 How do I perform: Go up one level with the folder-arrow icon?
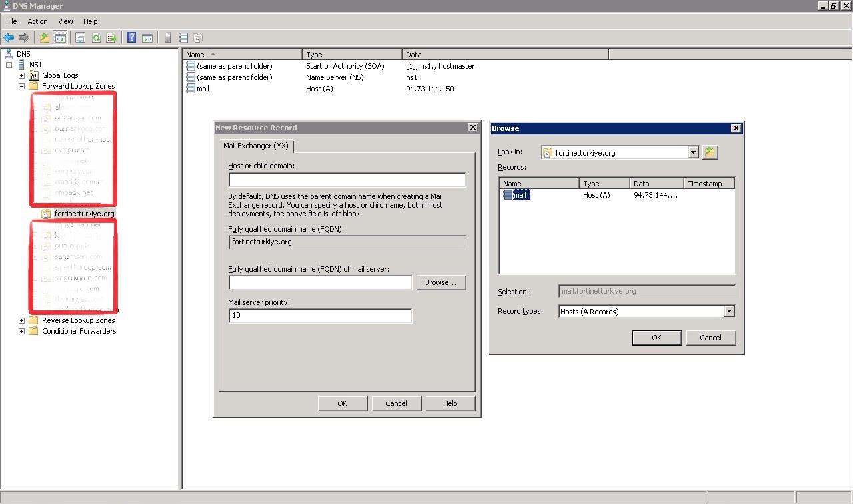45,38
